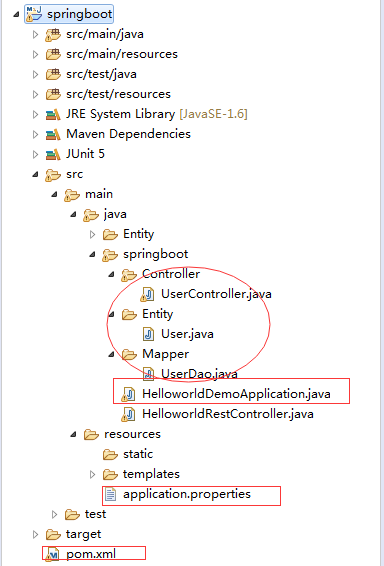The image size is (384, 566).
Task: Select the test folder name
Action: tap(96, 514)
